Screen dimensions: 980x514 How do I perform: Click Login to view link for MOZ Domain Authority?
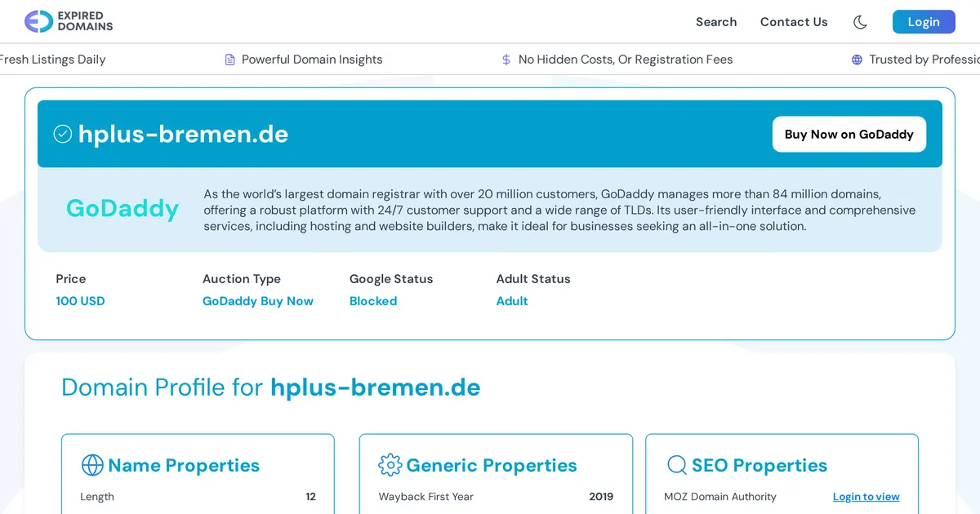click(x=866, y=497)
